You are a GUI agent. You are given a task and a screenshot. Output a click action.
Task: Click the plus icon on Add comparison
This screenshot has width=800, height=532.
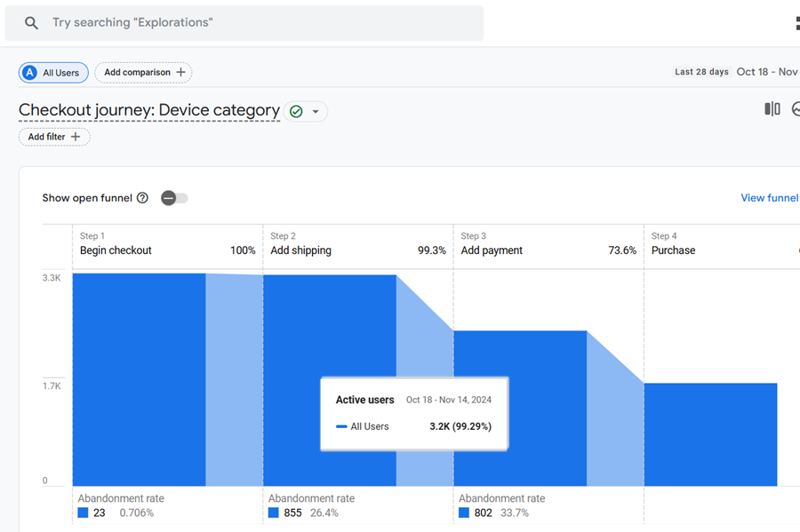tap(180, 72)
